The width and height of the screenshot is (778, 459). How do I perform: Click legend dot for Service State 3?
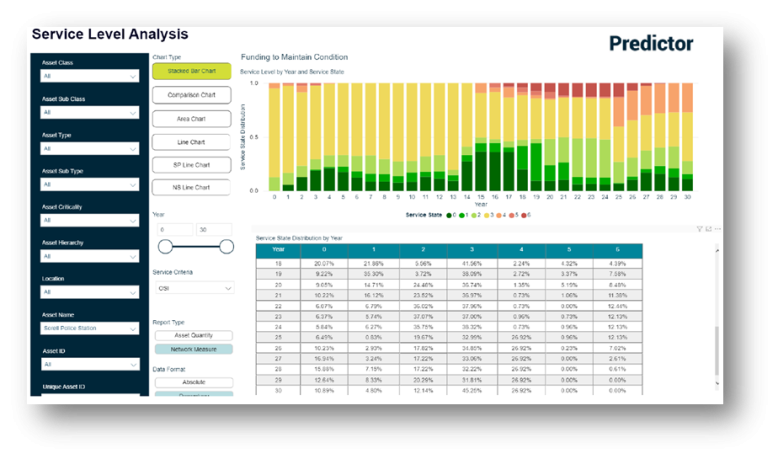coord(486,215)
